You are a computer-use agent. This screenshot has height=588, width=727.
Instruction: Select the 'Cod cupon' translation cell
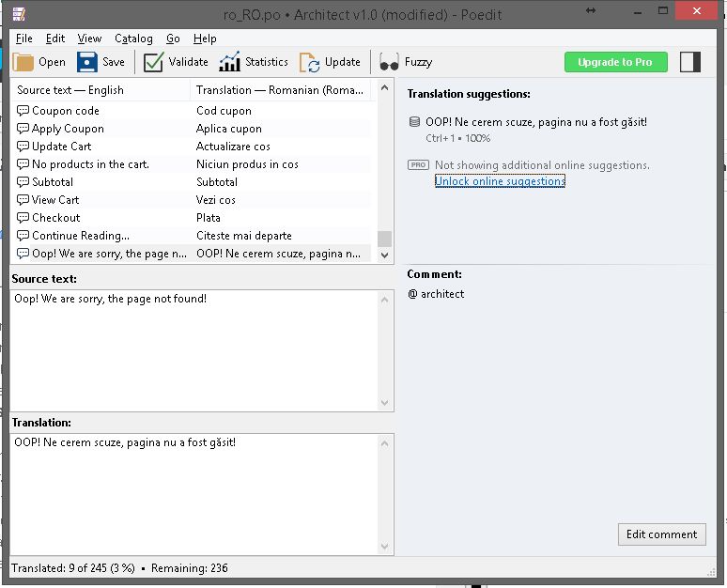pyautogui.click(x=224, y=110)
